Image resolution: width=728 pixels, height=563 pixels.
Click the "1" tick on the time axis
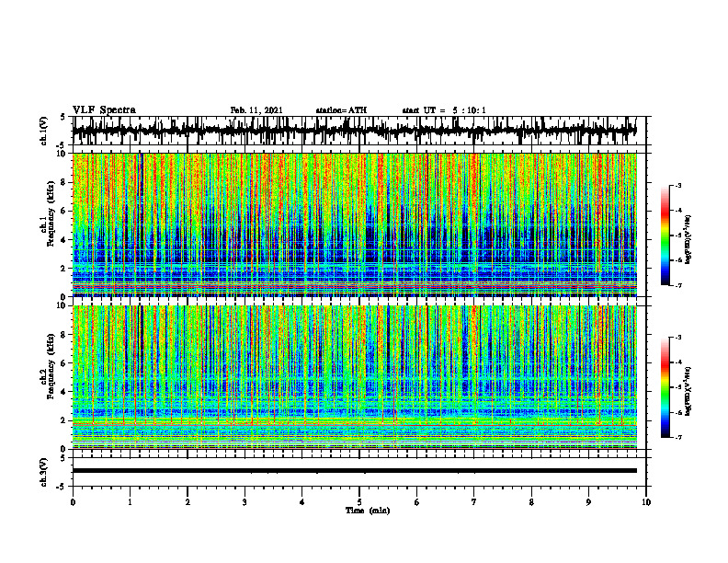tap(130, 502)
